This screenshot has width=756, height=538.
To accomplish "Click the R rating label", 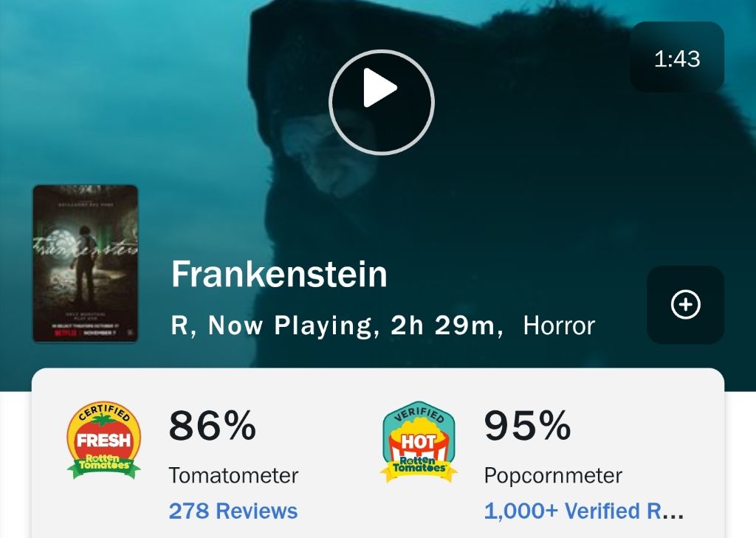I will (x=179, y=325).
